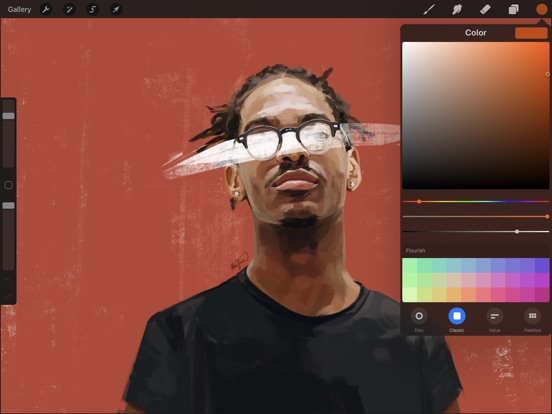Select the Eraser tool
The image size is (552, 414).
(x=485, y=10)
